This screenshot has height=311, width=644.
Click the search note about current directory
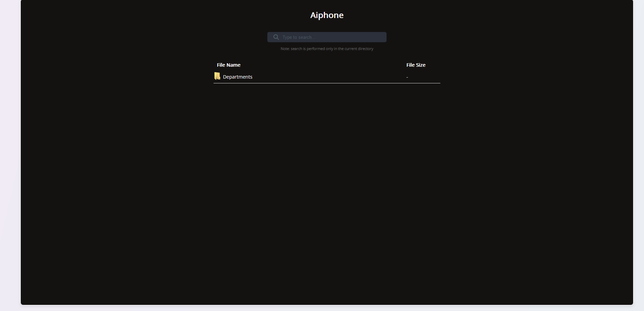pos(327,49)
